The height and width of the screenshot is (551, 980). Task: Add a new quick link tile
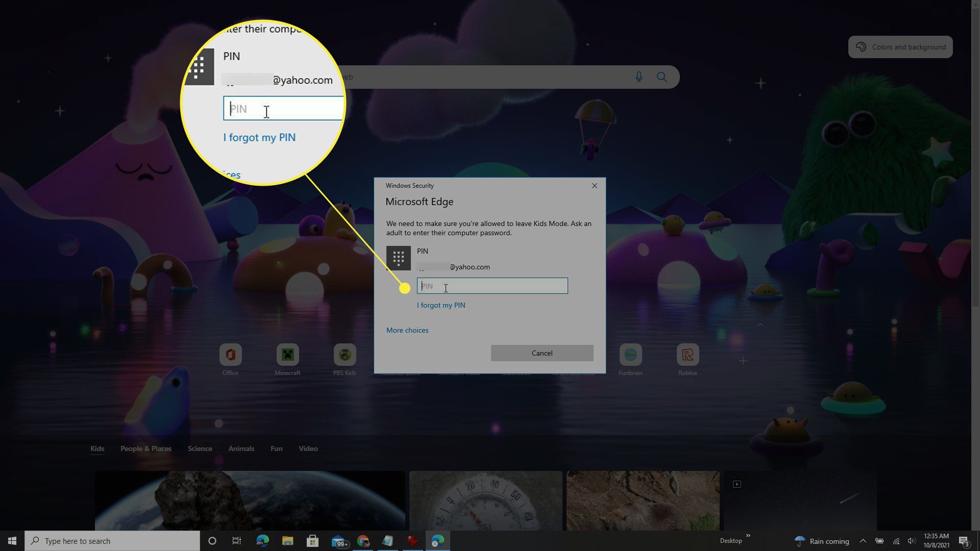point(743,361)
